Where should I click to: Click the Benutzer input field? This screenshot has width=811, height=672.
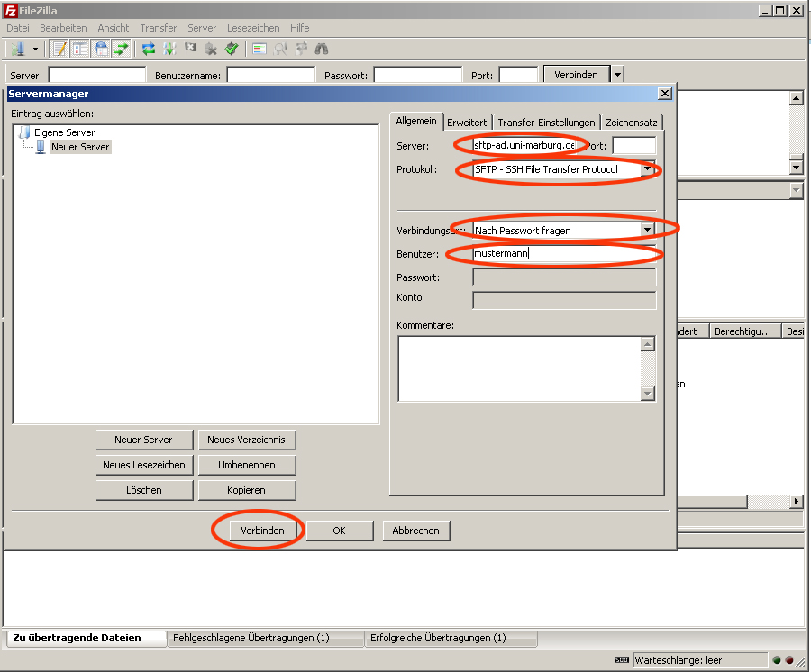564,253
